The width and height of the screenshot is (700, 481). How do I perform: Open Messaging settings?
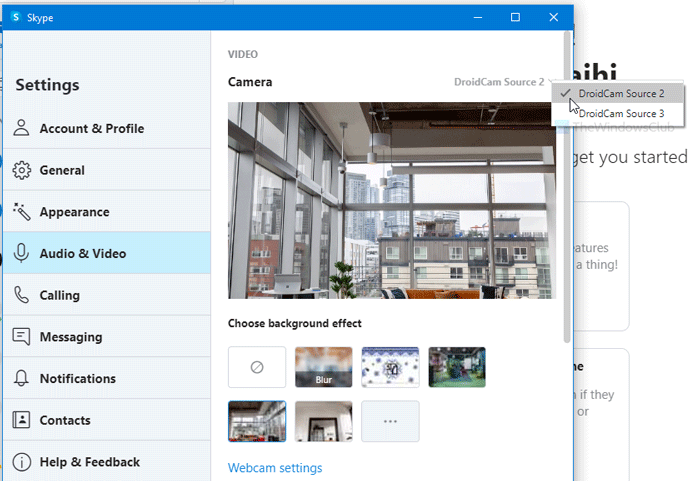[x=107, y=336]
